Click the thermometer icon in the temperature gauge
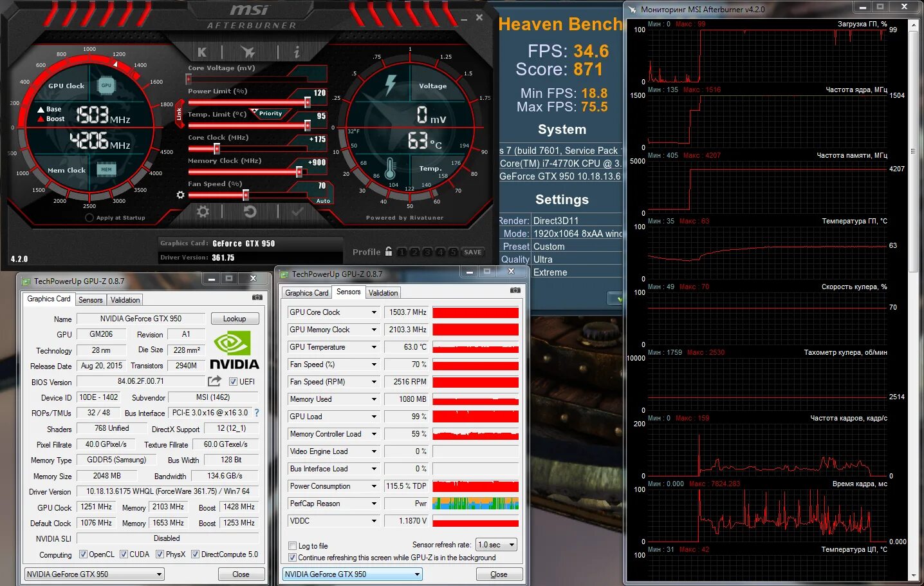The image size is (924, 586). click(390, 169)
